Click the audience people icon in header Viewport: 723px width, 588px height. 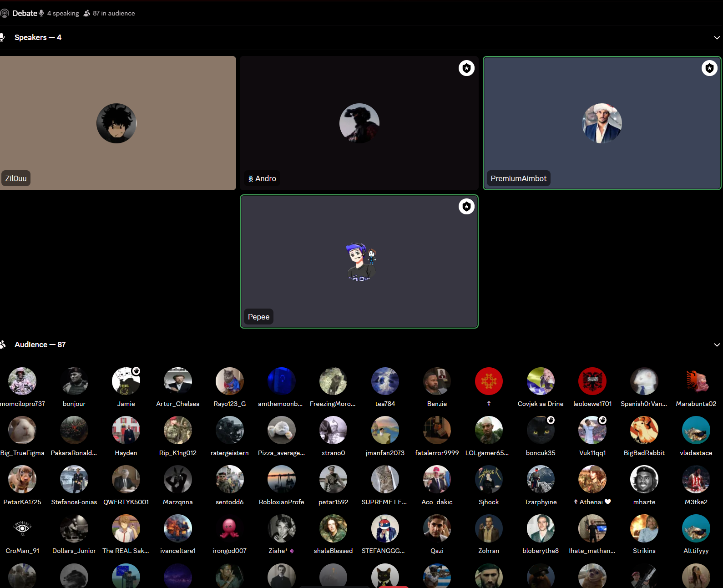pyautogui.click(x=87, y=13)
